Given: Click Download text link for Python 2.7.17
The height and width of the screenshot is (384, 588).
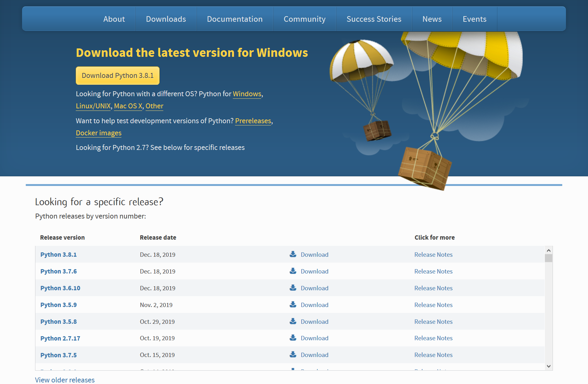Looking at the screenshot, I should (x=314, y=338).
